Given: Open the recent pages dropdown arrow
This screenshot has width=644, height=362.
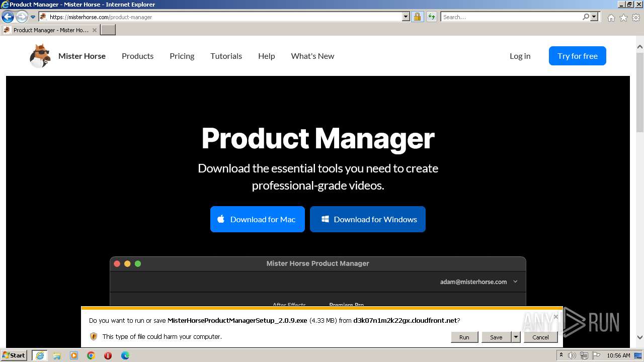Looking at the screenshot, I should [33, 17].
